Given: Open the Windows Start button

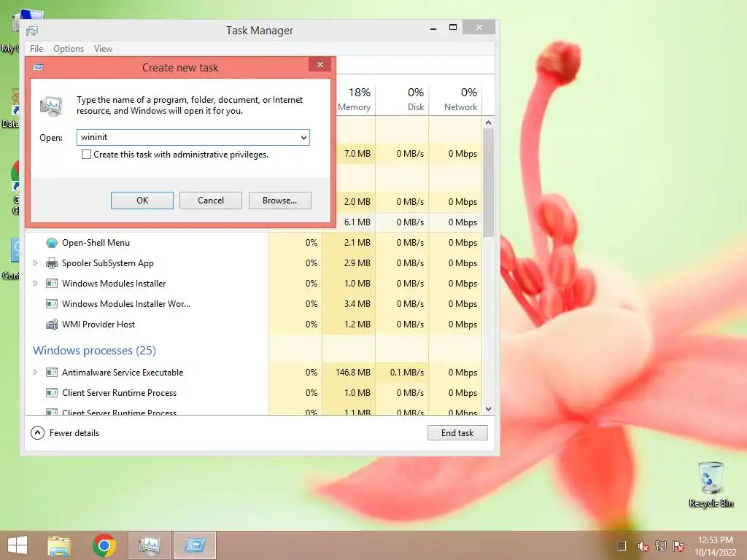Looking at the screenshot, I should pyautogui.click(x=18, y=545).
